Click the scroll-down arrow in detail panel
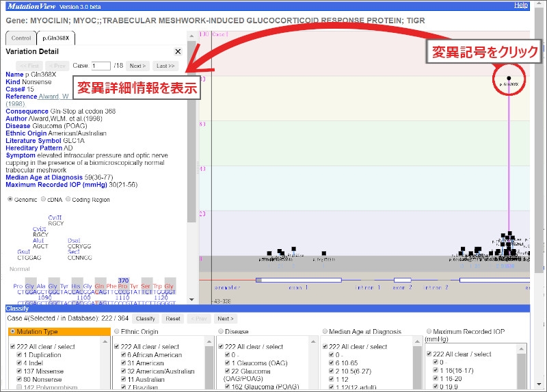 pos(191,300)
